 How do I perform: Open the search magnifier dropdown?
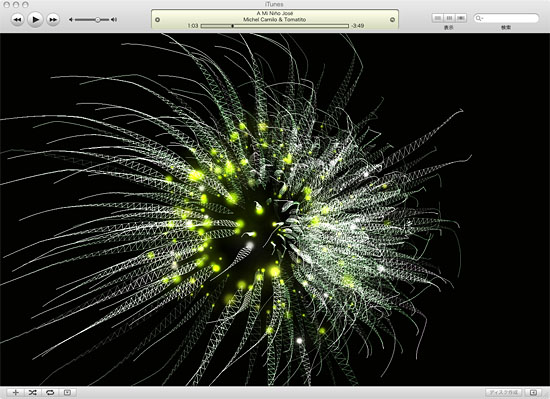pos(479,18)
